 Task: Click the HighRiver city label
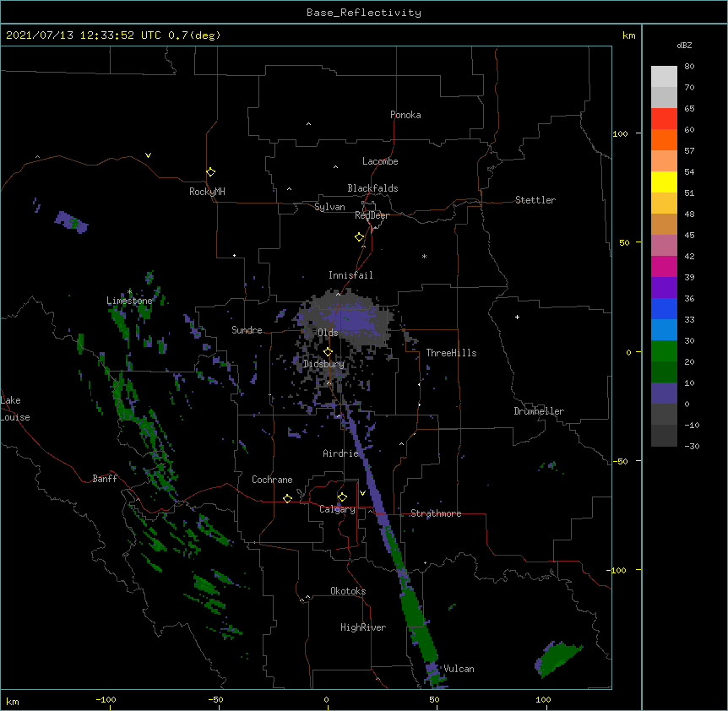pos(363,627)
